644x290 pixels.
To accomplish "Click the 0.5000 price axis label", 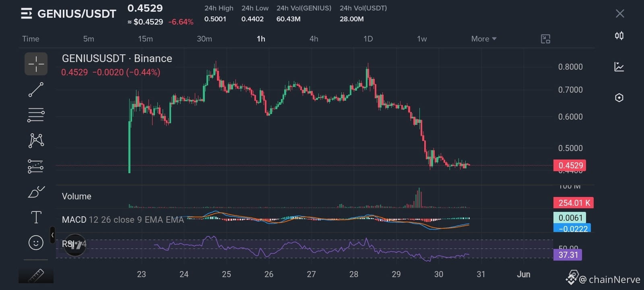I will pyautogui.click(x=570, y=148).
